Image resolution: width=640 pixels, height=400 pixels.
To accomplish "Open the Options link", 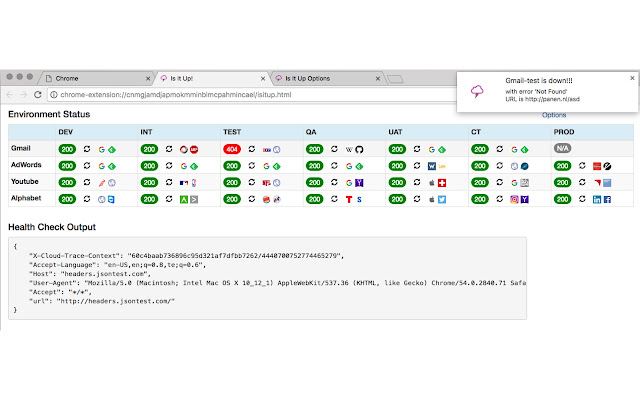I will tap(554, 115).
